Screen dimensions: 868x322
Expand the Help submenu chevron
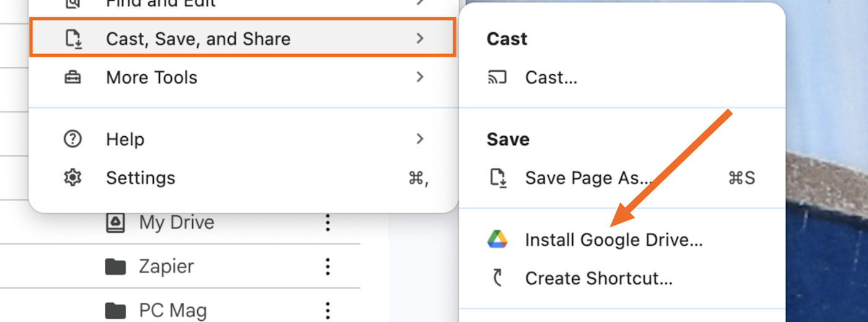tap(420, 139)
